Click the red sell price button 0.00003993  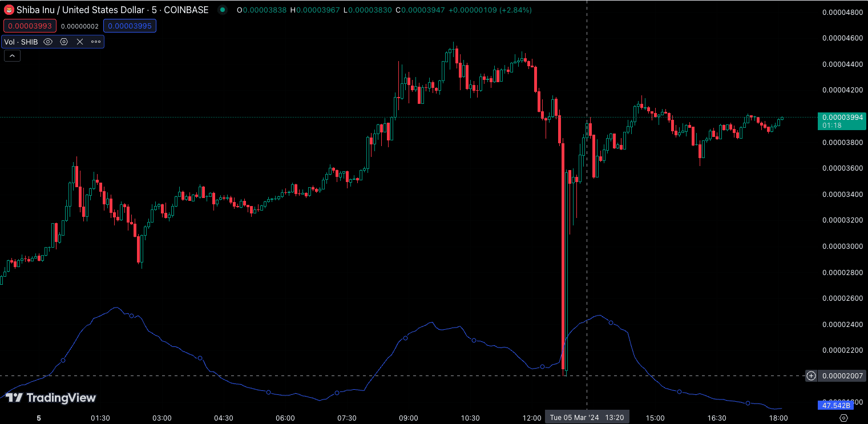tap(30, 26)
